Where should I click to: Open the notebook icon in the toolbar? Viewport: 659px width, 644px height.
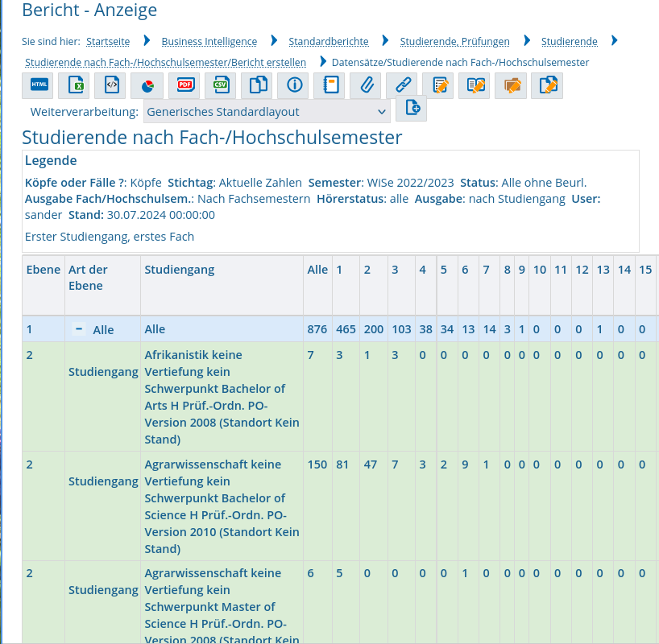[329, 85]
